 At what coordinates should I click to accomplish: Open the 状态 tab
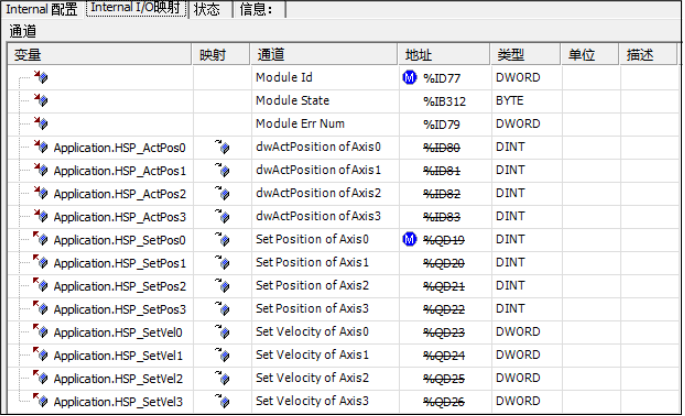point(208,9)
